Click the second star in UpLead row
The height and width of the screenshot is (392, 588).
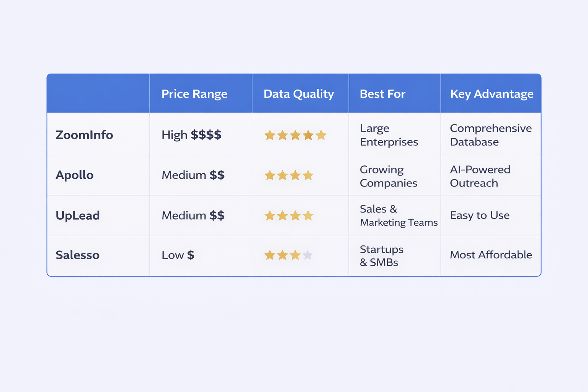pos(283,216)
